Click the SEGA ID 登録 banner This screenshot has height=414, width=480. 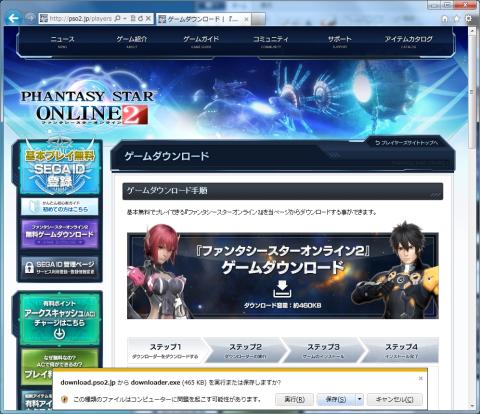(x=59, y=168)
